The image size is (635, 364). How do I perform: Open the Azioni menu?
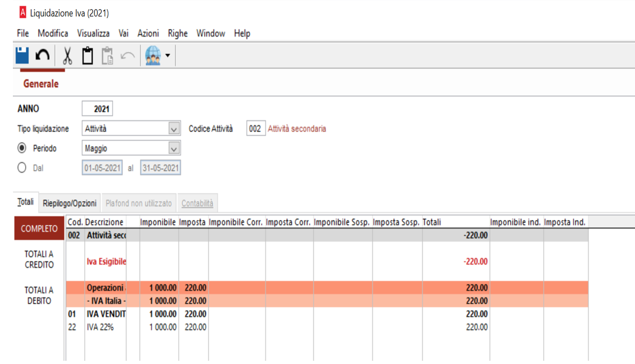(x=148, y=33)
